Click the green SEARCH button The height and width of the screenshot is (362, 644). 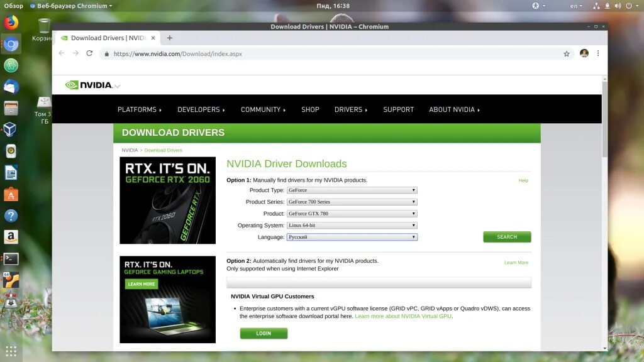point(507,237)
